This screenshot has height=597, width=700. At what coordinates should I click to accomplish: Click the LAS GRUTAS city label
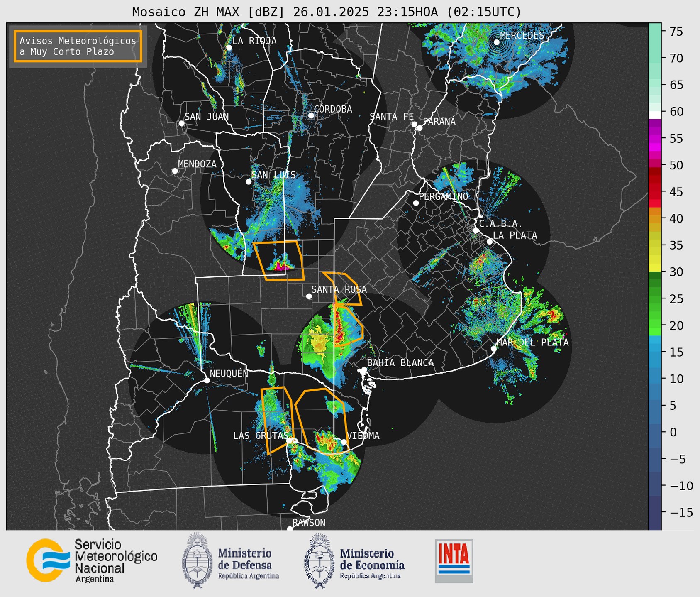pos(261,436)
